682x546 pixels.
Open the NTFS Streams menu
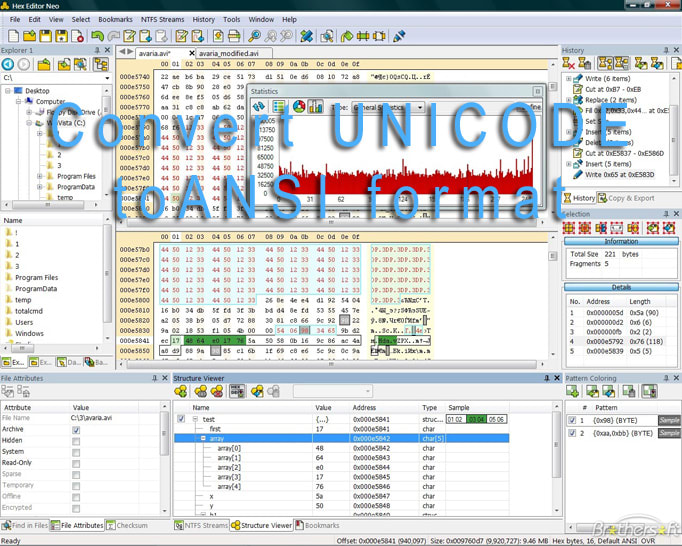coord(162,20)
